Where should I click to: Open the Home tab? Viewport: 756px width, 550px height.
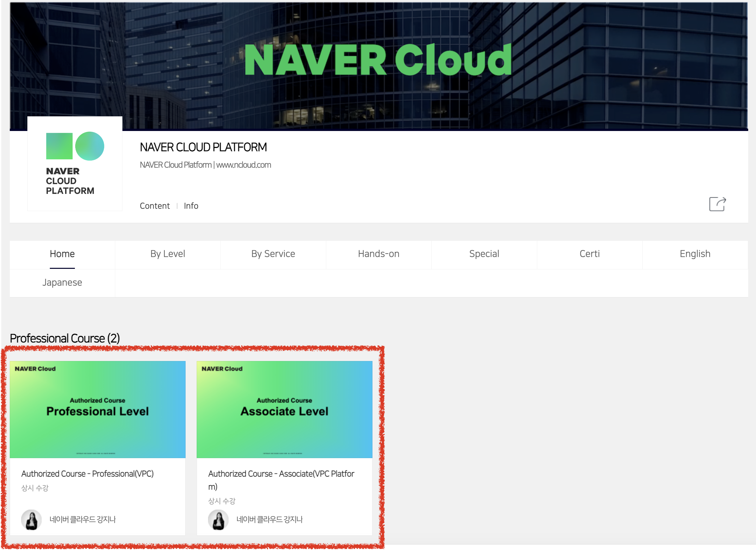(x=62, y=254)
